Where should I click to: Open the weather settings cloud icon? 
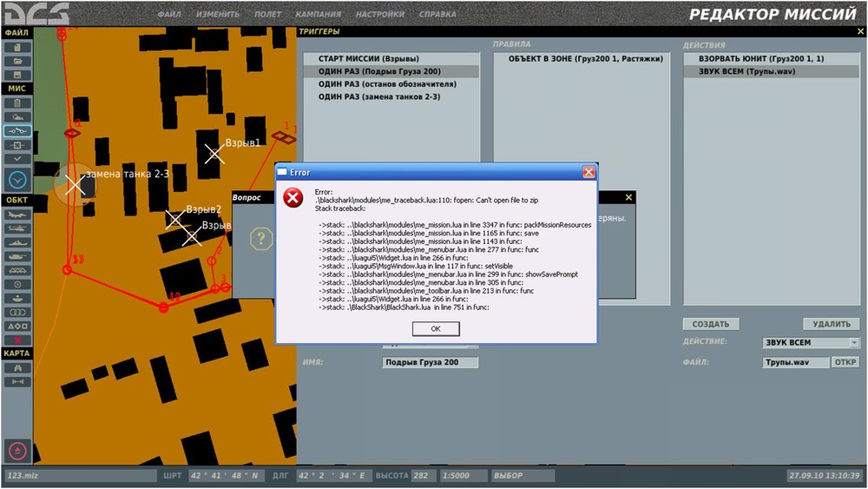tap(17, 117)
